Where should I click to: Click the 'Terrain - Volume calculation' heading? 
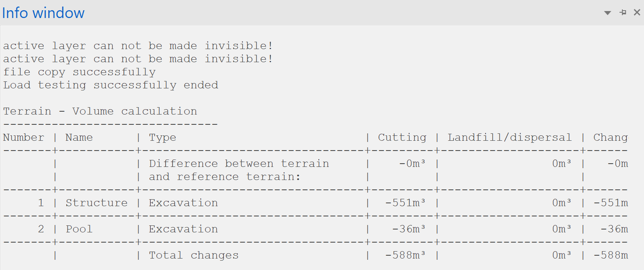click(x=100, y=111)
